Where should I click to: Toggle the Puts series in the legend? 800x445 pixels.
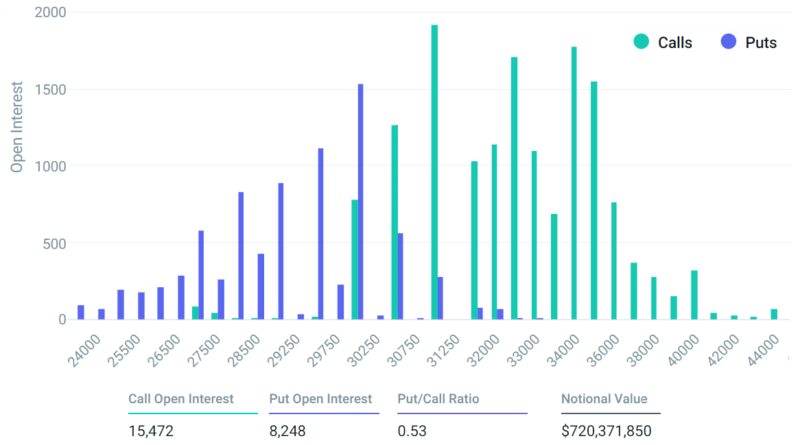tap(760, 42)
